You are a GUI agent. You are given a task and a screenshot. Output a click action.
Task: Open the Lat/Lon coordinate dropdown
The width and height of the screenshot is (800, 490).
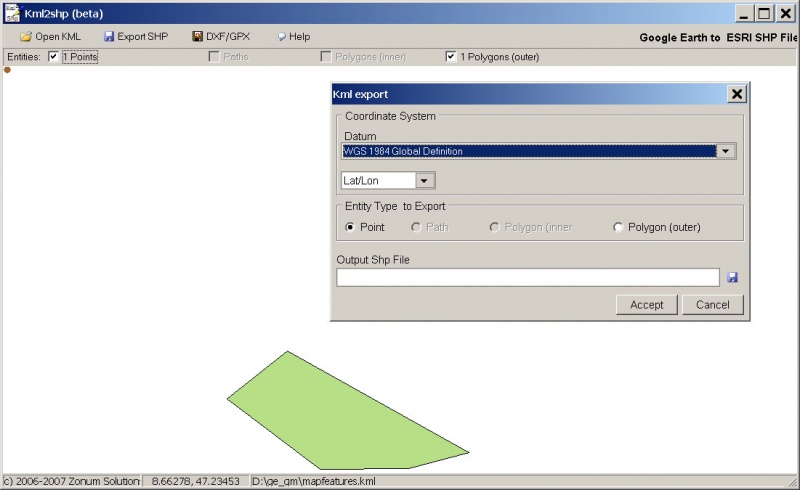424,181
